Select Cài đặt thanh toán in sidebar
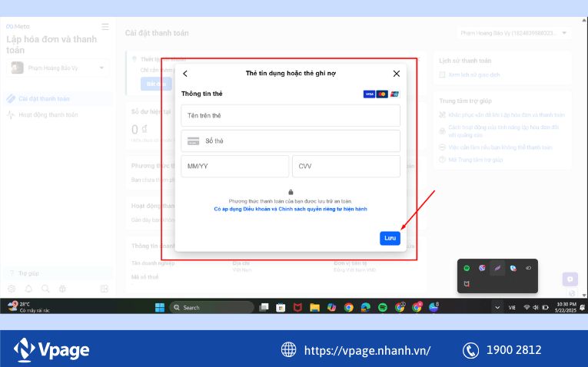Image resolution: width=588 pixels, height=367 pixels. (x=45, y=98)
